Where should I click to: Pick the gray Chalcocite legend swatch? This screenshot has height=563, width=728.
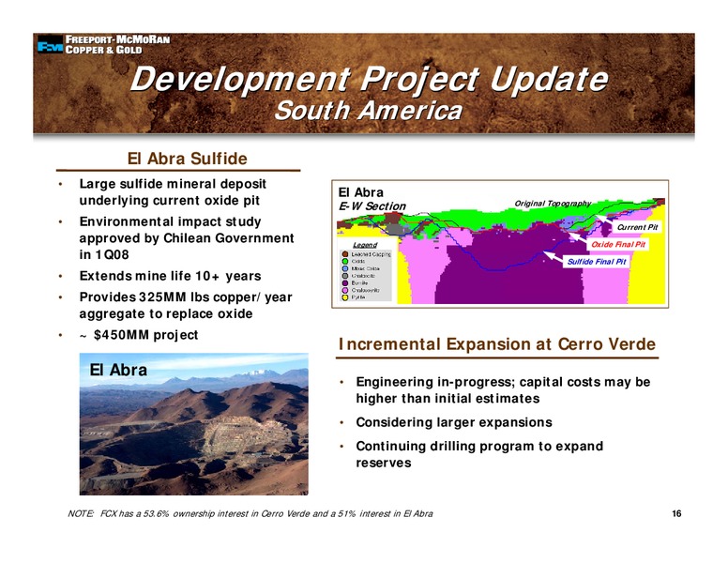pyautogui.click(x=345, y=276)
